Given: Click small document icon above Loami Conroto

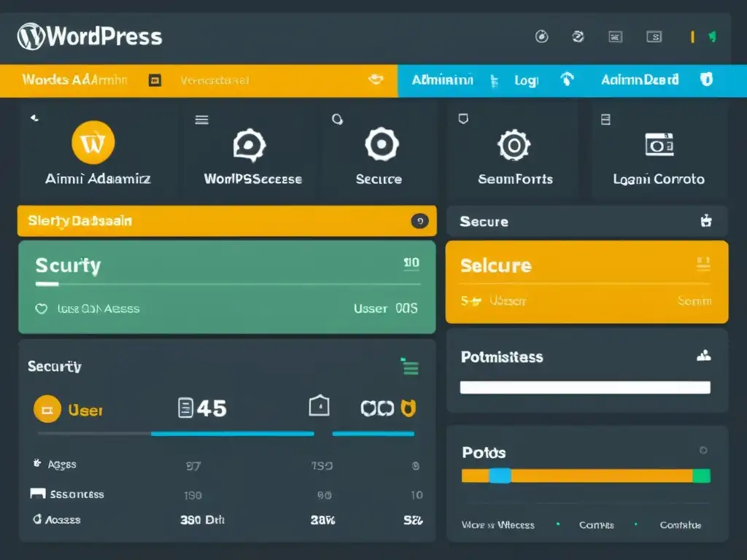Looking at the screenshot, I should 605,119.
